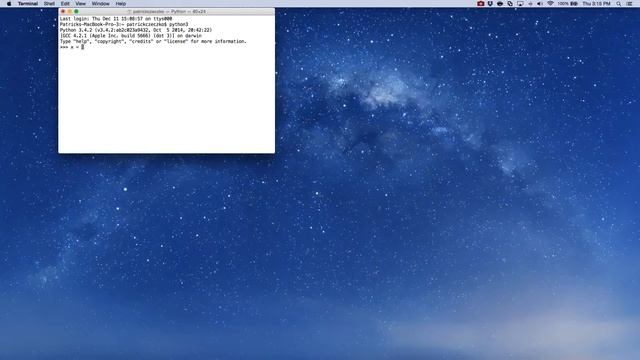This screenshot has height=360, width=640.
Task: Open the Apple menu
Action: coord(9,4)
